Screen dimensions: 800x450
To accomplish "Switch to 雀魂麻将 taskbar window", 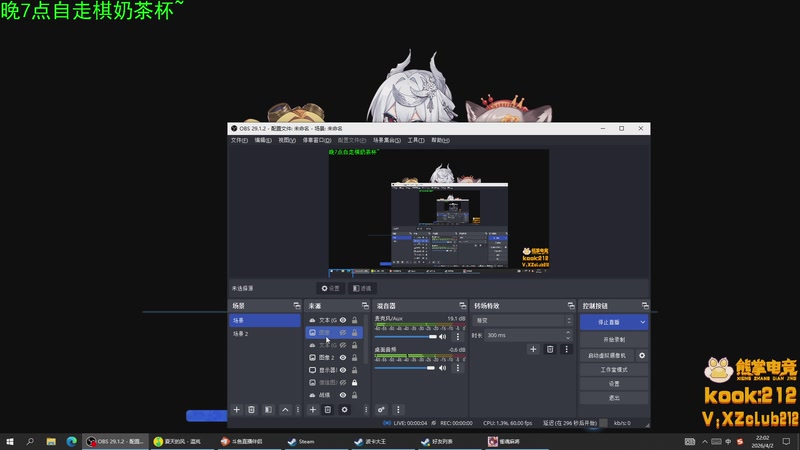I will pyautogui.click(x=516, y=441).
